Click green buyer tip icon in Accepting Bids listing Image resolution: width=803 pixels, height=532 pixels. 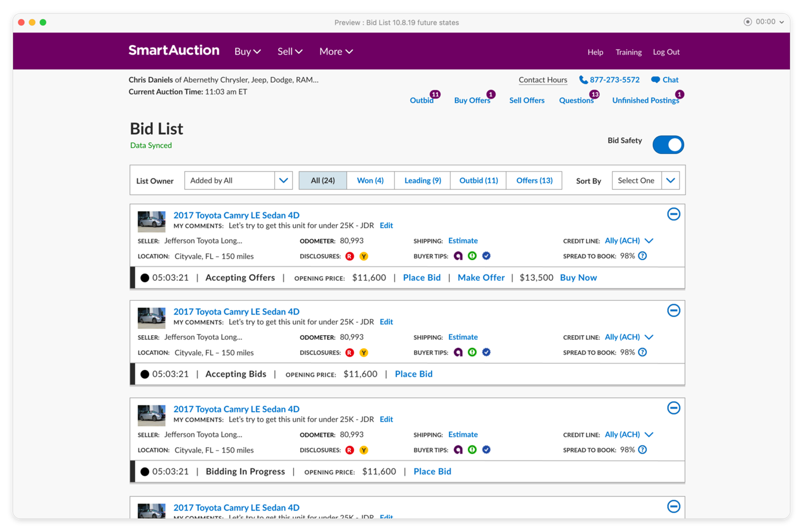click(x=472, y=352)
